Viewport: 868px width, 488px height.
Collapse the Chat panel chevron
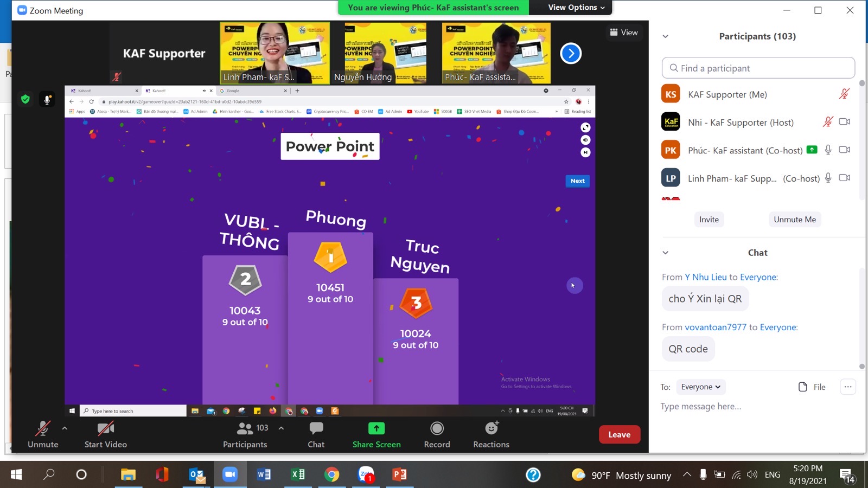[x=666, y=253]
